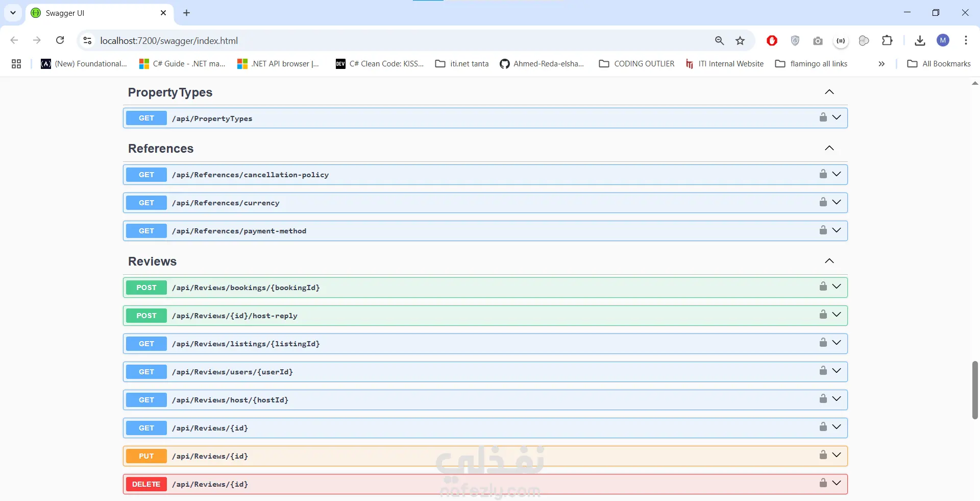Click the lock icon on References/currency endpoint
The image size is (980, 501).
pyautogui.click(x=823, y=202)
